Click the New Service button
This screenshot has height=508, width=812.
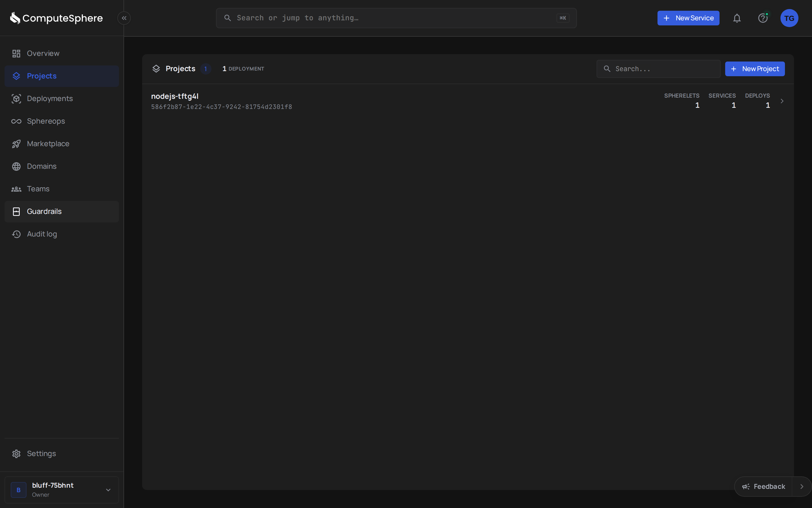coord(688,18)
